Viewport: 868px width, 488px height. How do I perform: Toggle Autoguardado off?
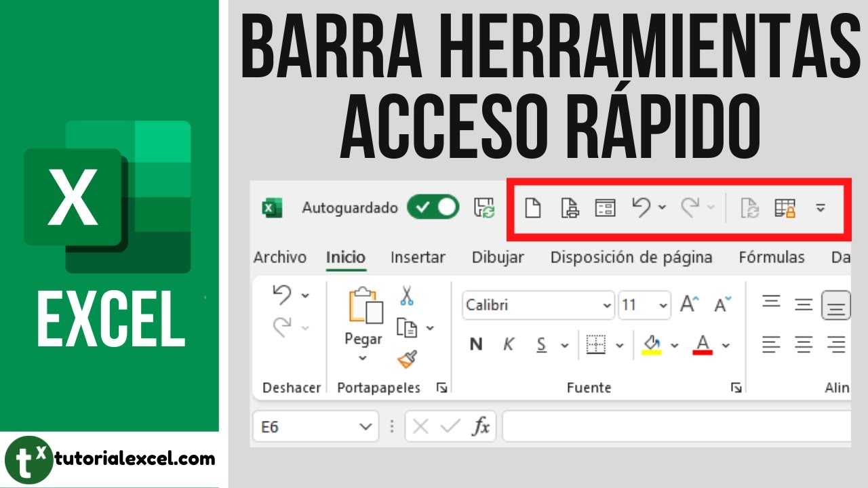[x=434, y=207]
